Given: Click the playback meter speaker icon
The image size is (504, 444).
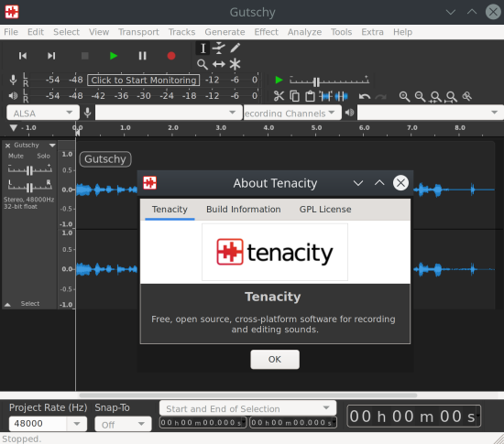Looking at the screenshot, I should coord(13,96).
